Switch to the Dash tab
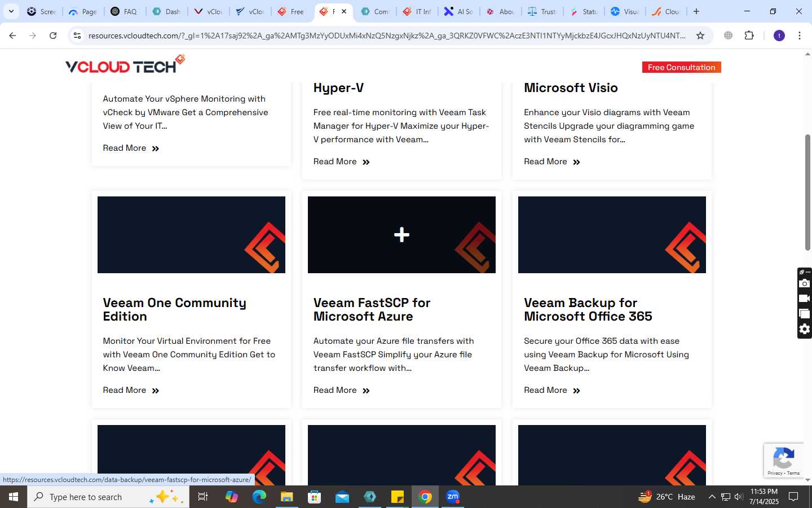 166,11
